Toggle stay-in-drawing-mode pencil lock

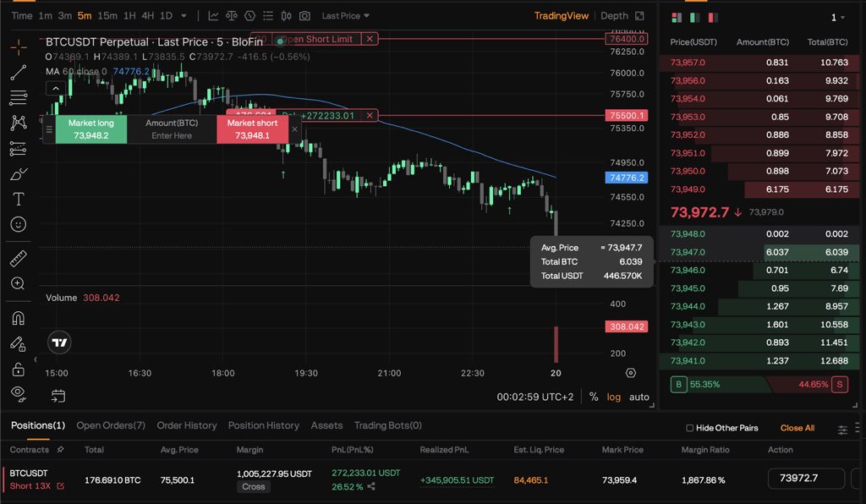[19, 344]
